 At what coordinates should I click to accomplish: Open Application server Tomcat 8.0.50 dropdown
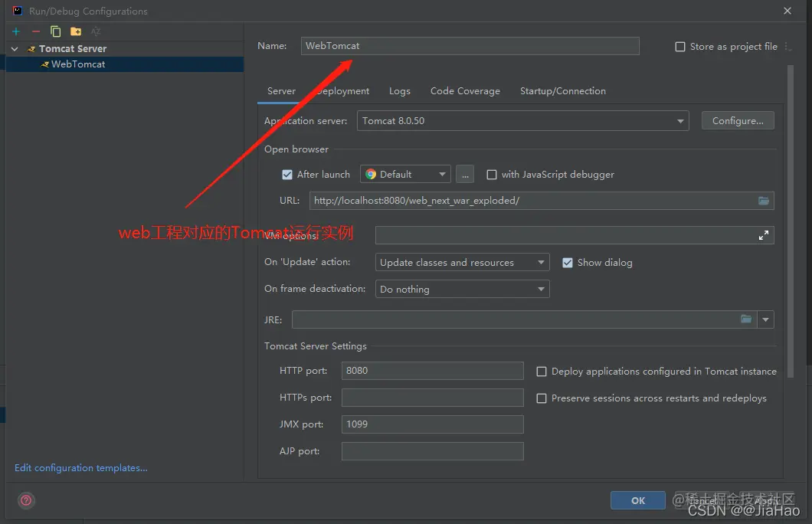tap(523, 120)
